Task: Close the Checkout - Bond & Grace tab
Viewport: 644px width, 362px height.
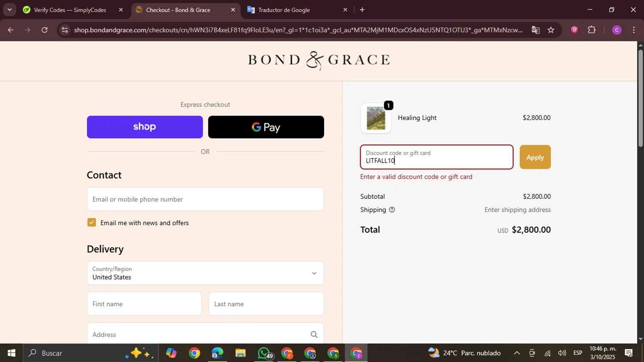Action: pyautogui.click(x=233, y=10)
